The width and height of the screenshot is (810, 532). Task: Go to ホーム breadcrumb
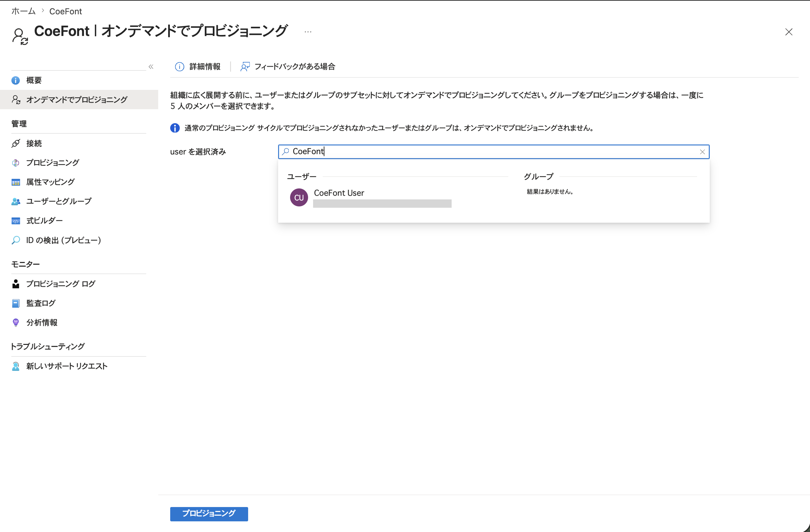click(x=24, y=11)
